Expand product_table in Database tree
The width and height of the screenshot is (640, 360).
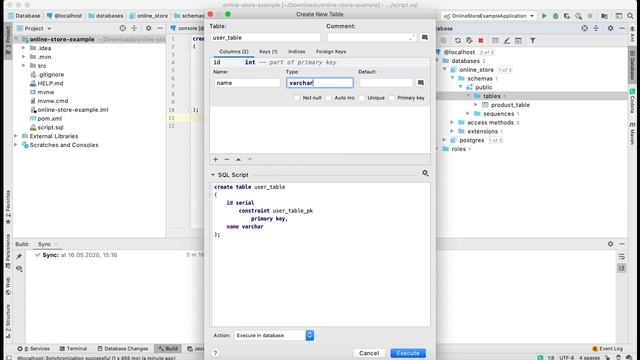[476, 105]
